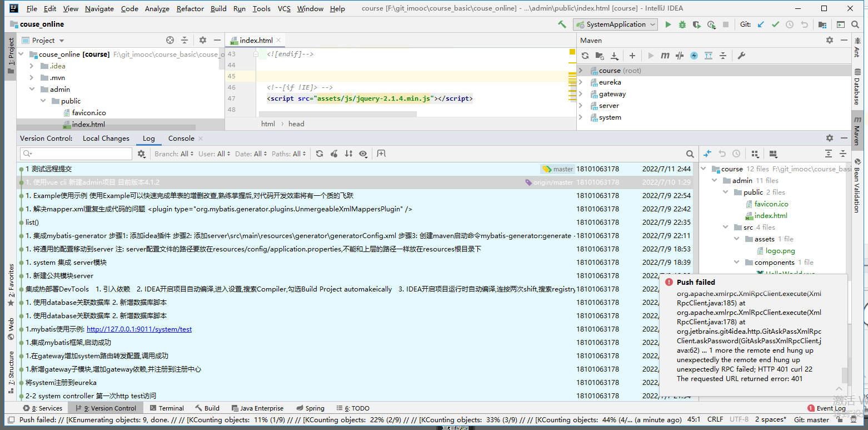This screenshot has height=430, width=868.
Task: Open 6: TODO tool window
Action: (353, 408)
